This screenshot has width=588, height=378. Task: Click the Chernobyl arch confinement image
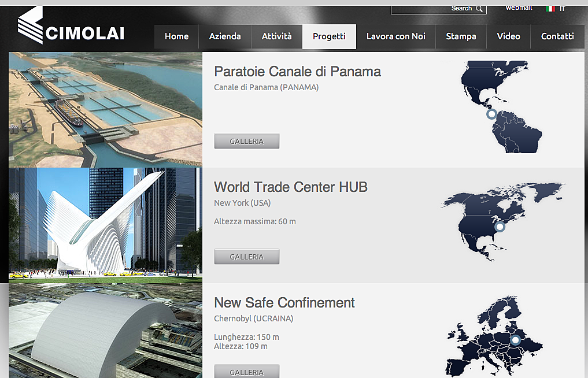tap(105, 331)
